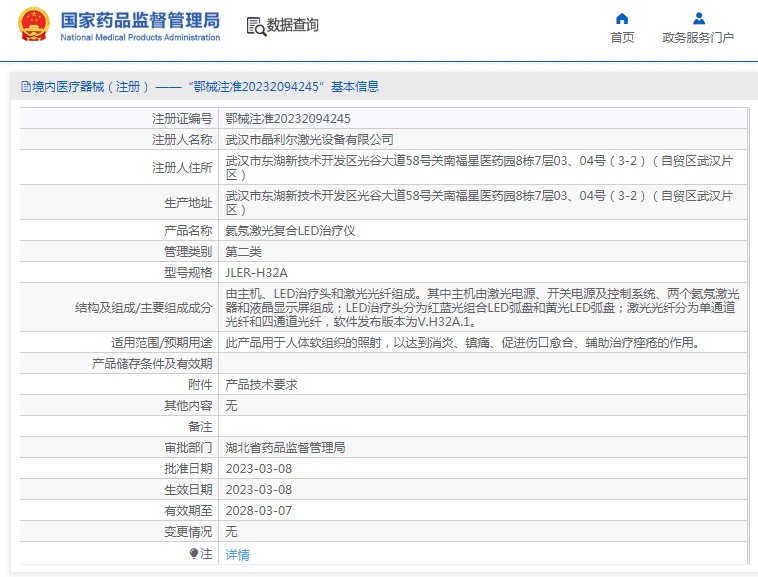Screen dimensions: 758x577
Task: Click the 备注 row label
Action: coord(200,427)
